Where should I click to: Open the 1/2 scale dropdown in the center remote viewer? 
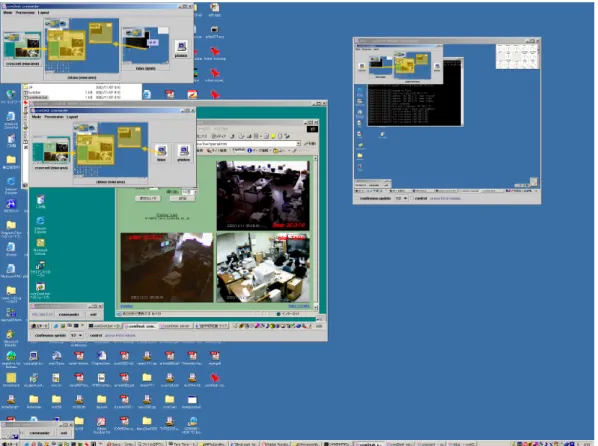pyautogui.click(x=76, y=335)
